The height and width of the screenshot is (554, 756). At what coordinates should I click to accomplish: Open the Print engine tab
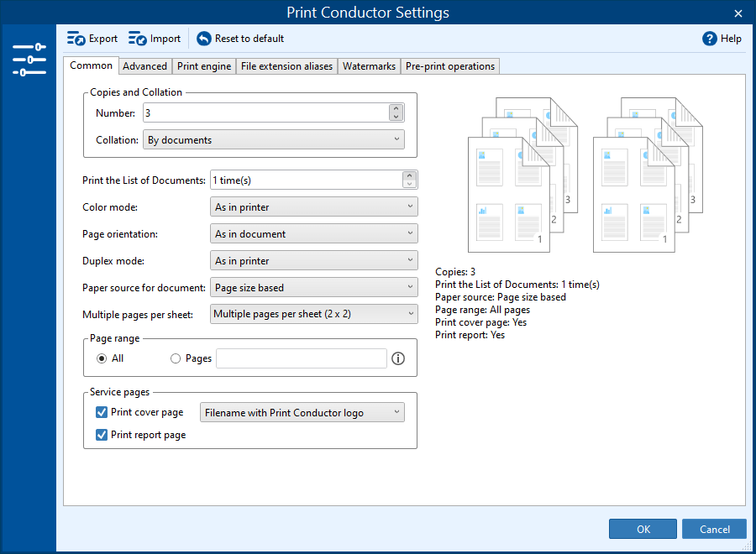(x=204, y=66)
